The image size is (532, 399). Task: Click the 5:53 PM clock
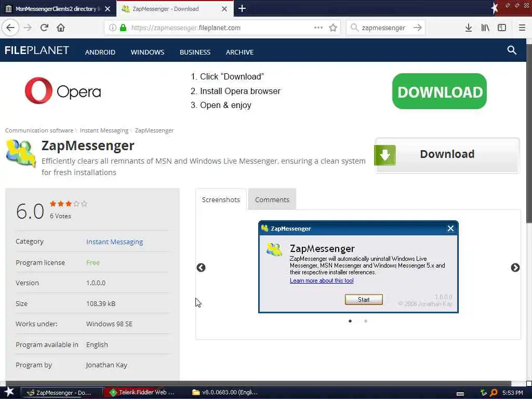tap(512, 393)
